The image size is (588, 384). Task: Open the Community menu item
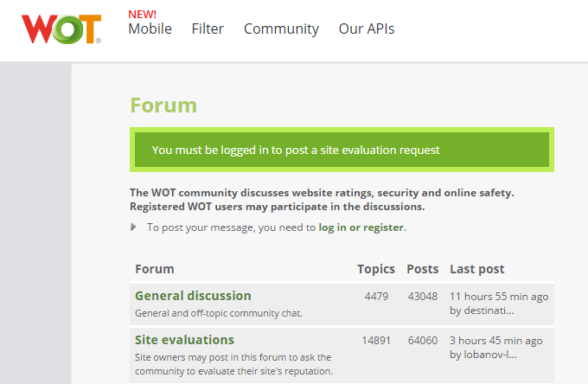tap(281, 29)
